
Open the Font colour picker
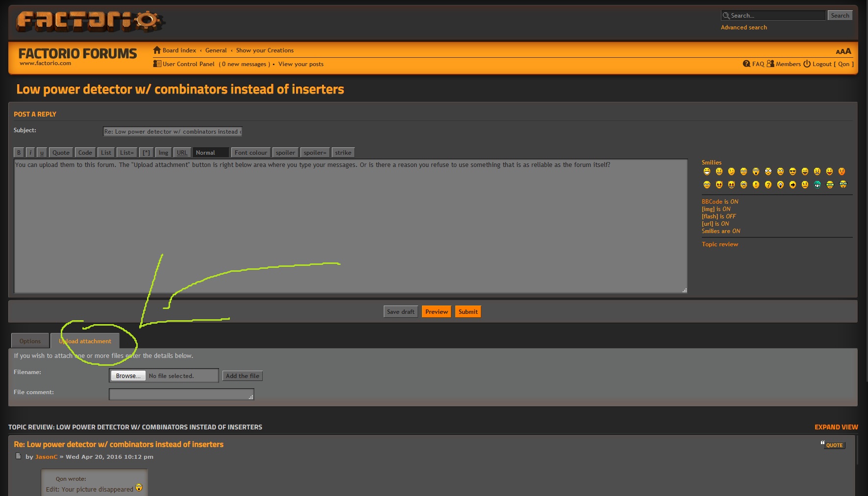click(x=251, y=153)
